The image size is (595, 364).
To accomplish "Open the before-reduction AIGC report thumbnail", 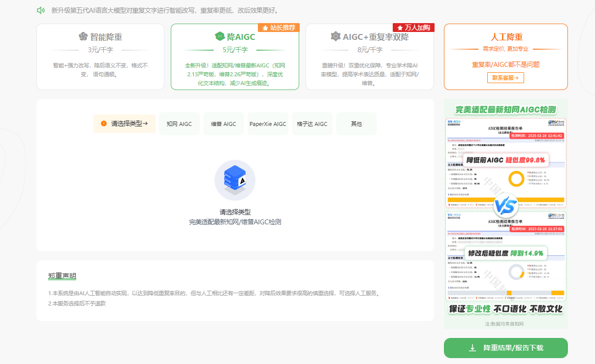I will [505, 162].
